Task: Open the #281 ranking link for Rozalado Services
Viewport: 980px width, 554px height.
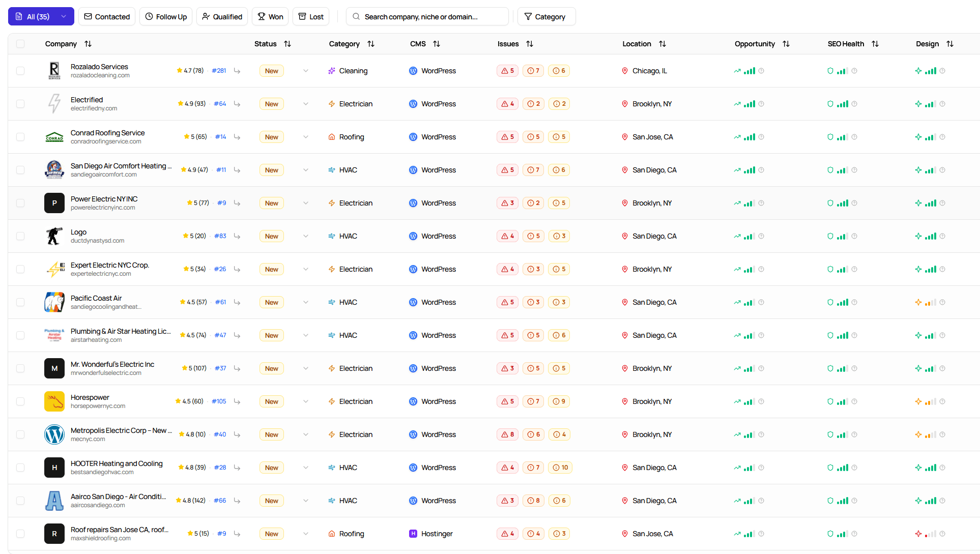Action: coord(218,71)
